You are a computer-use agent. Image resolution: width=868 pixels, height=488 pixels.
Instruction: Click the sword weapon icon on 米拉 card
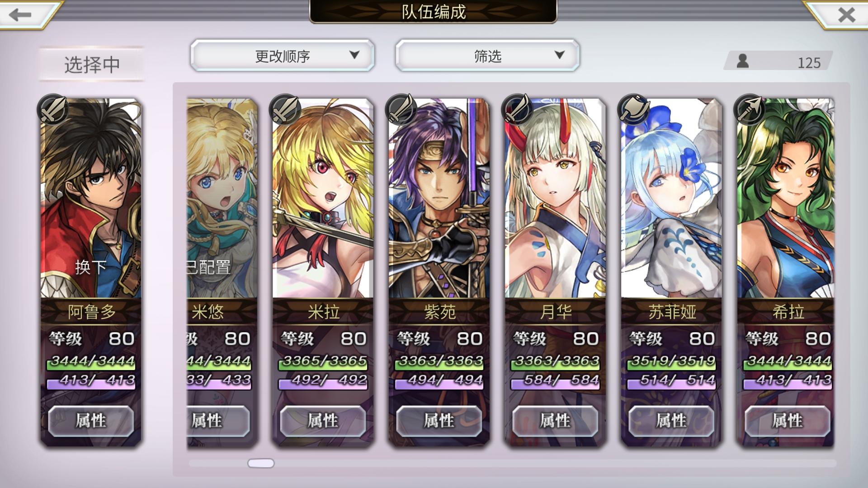(x=285, y=109)
